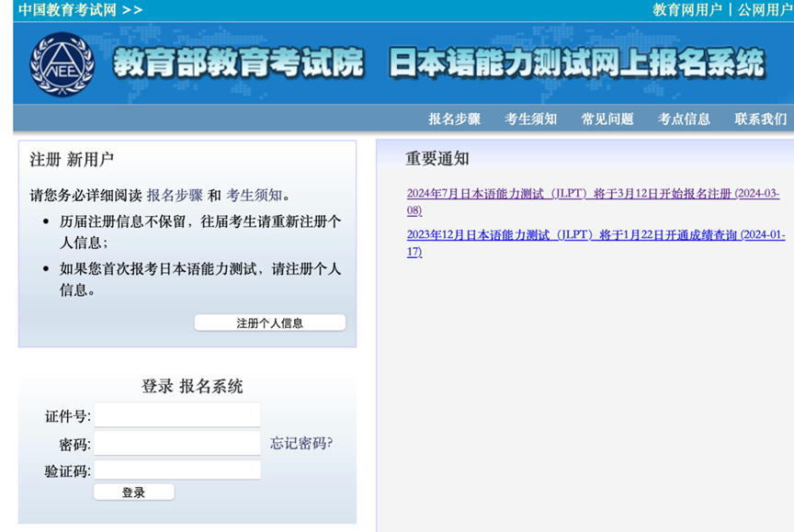Click the 注册 新用户 heading
794x532 pixels.
[72, 160]
